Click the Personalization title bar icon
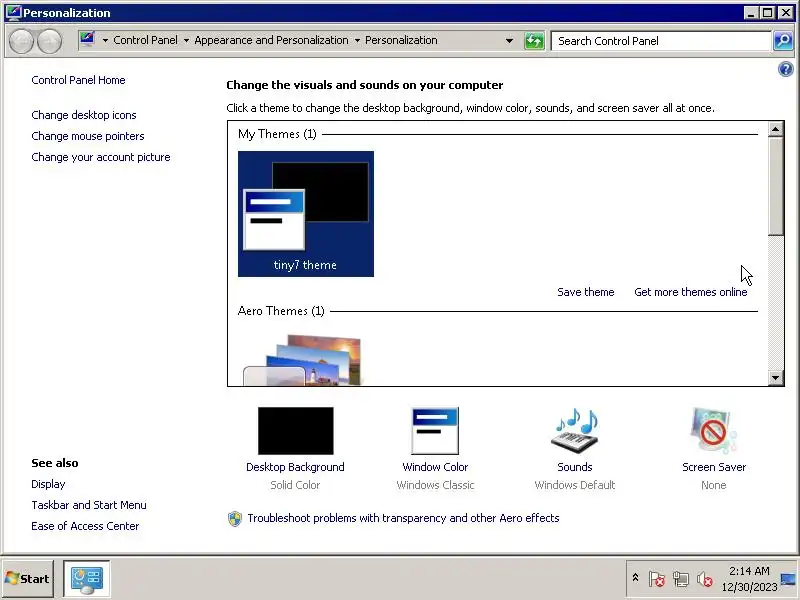The height and width of the screenshot is (600, 800). click(14, 12)
